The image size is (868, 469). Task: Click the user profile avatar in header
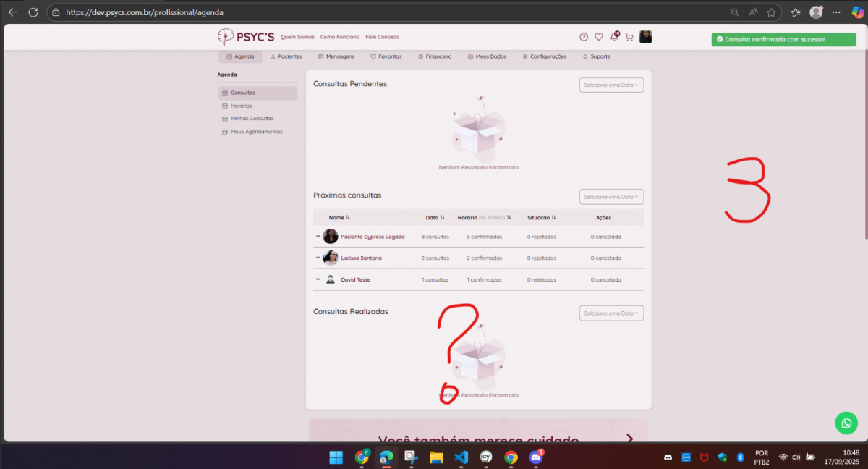coord(645,37)
